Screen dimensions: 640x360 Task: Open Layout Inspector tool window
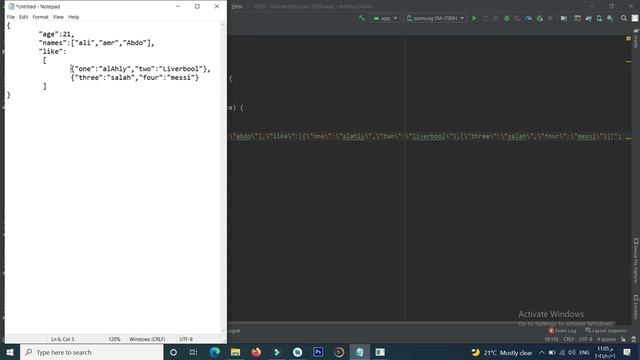[x=606, y=331]
